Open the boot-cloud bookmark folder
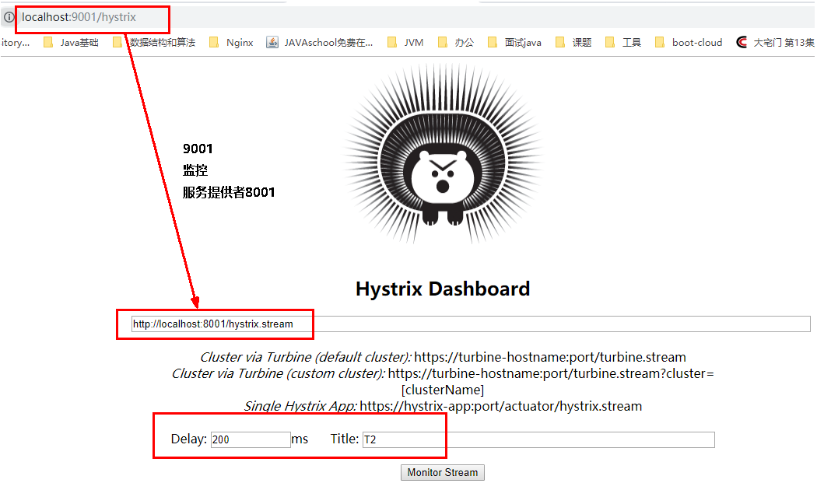 [689, 42]
